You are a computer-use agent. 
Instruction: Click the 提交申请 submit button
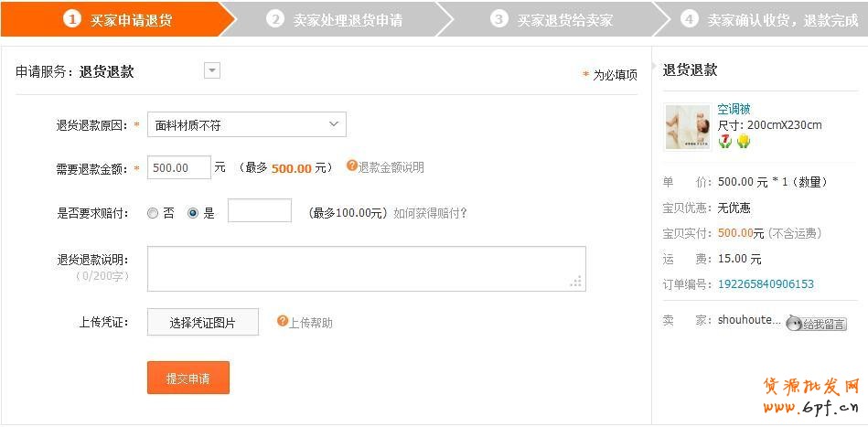188,378
